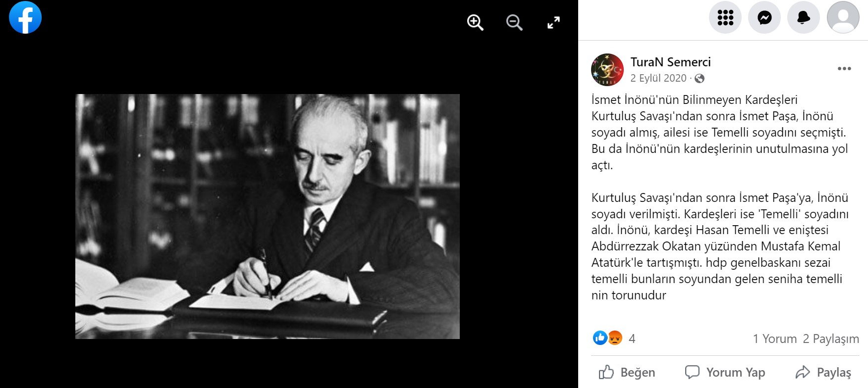View the 2 Paylaşım shares list
The width and height of the screenshot is (868, 388).
831,339
